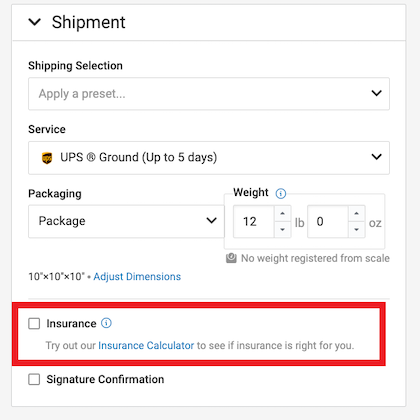The width and height of the screenshot is (420, 420).
Task: Open the Package packaging dropdown
Action: [126, 221]
